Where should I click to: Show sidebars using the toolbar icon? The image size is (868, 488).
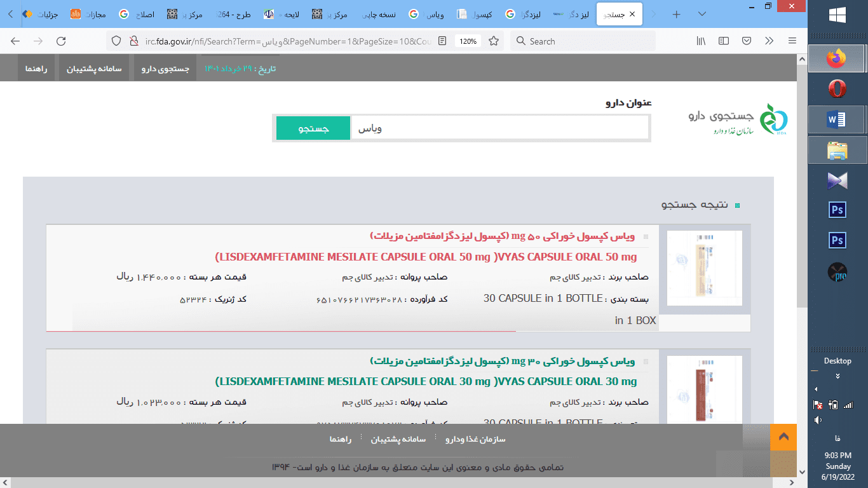click(724, 41)
